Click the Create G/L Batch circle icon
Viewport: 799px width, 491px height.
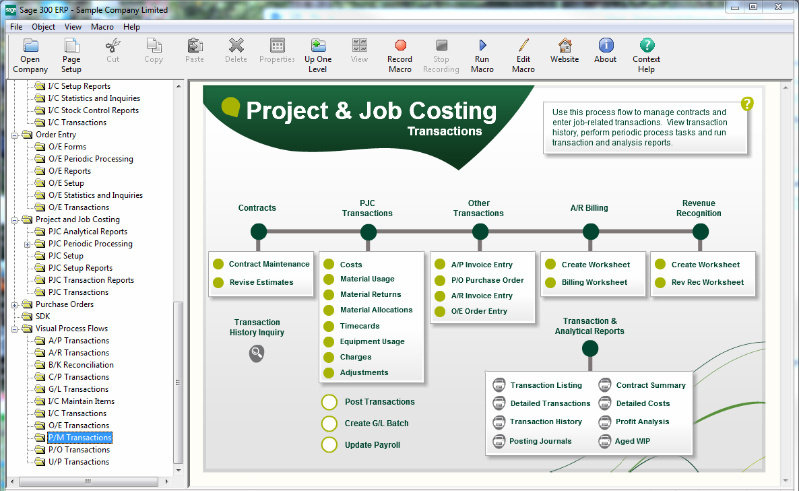coord(330,423)
